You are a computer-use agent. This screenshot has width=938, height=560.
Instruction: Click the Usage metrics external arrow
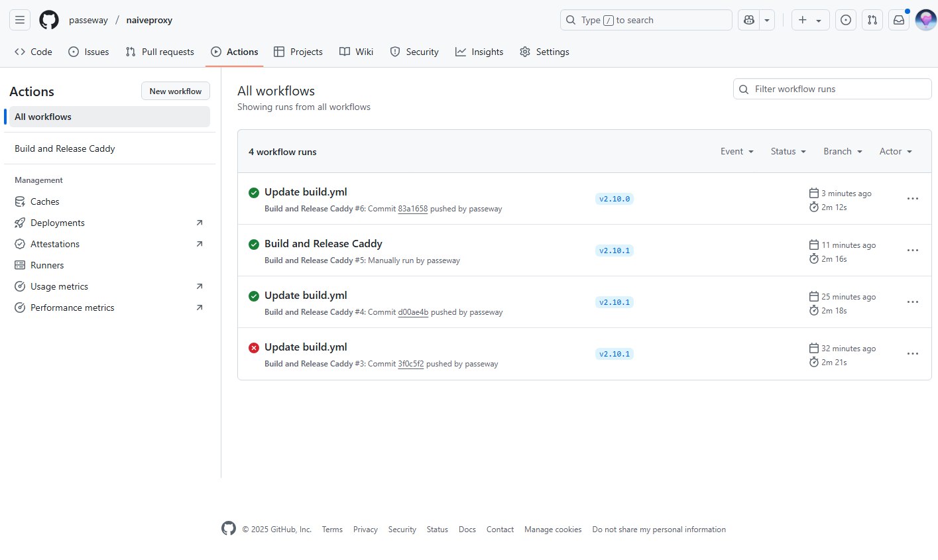point(200,286)
